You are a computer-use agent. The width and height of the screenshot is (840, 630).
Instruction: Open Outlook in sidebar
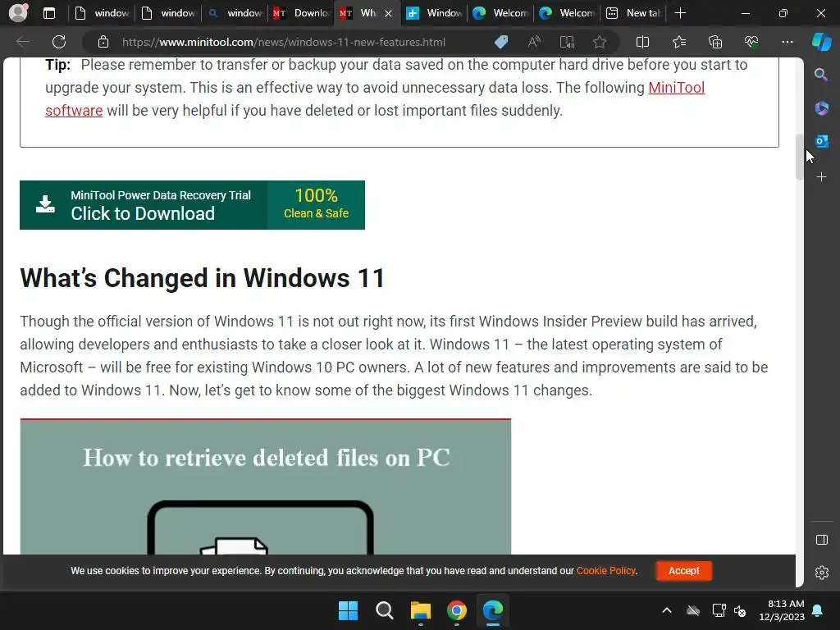pyautogui.click(x=821, y=141)
